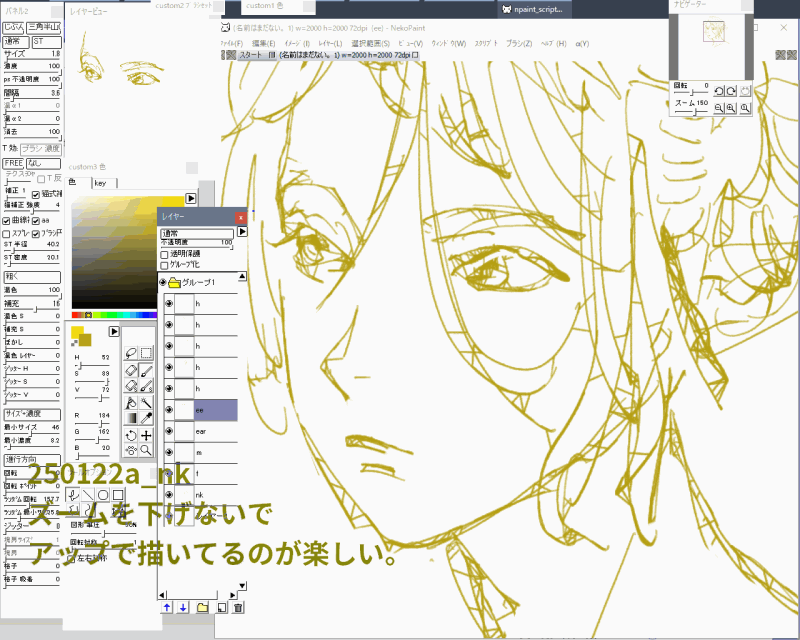Click the じぶん preset button

coord(13,27)
